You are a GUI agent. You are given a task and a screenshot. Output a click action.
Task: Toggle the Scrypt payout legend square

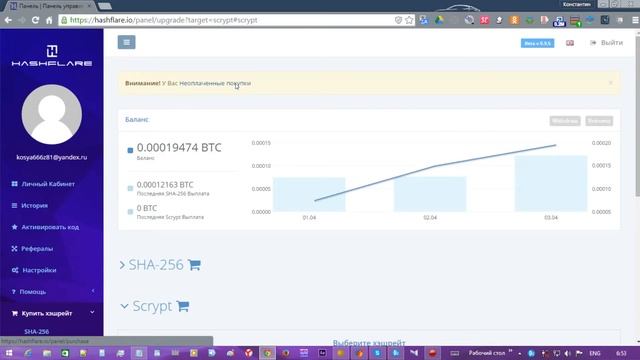(130, 211)
